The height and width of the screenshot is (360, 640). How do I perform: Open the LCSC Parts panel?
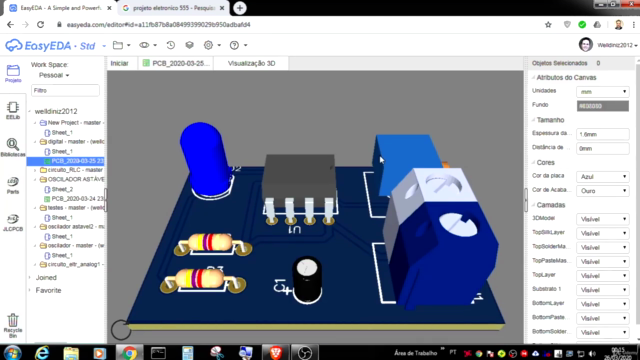(13, 185)
